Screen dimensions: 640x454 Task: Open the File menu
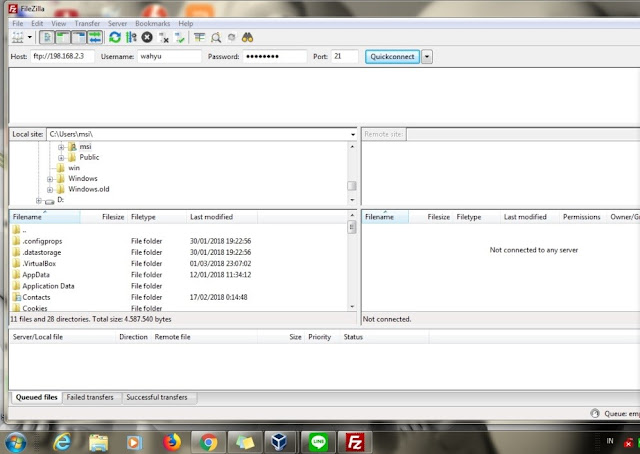pyautogui.click(x=18, y=24)
